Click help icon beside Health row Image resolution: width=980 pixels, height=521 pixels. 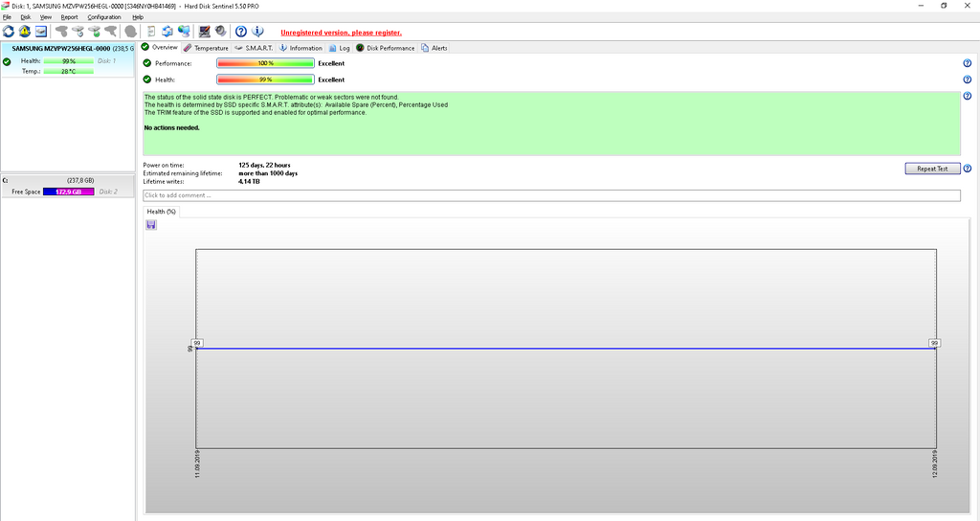[x=967, y=79]
